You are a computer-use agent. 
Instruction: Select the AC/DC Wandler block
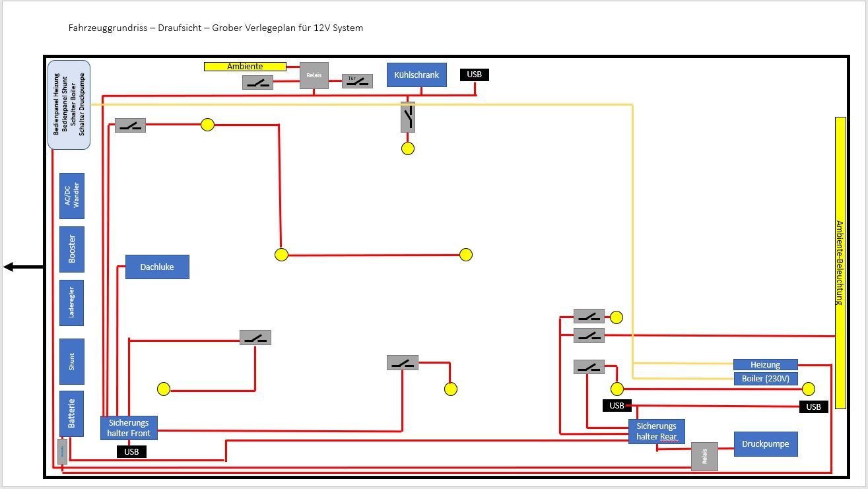click(72, 196)
